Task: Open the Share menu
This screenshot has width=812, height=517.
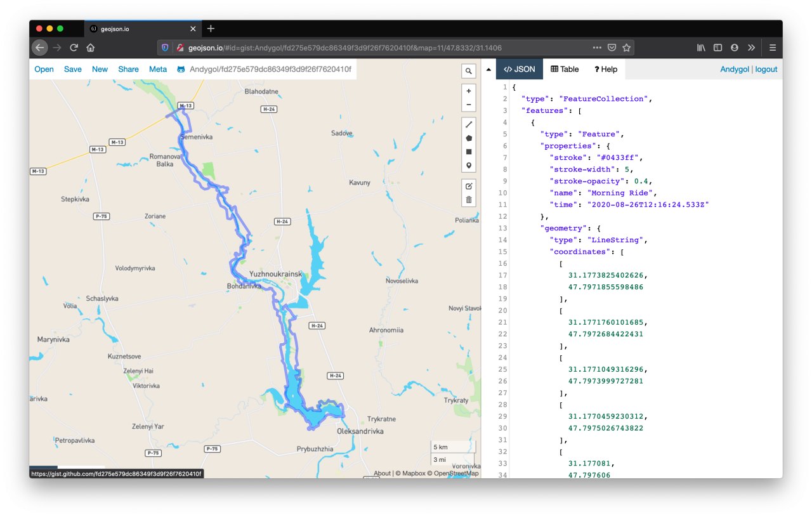Action: click(128, 69)
